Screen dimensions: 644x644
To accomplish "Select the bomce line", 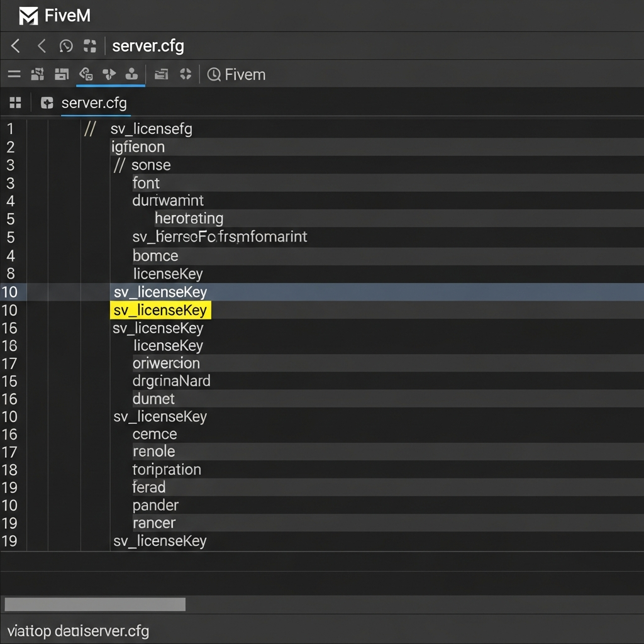I will (155, 256).
